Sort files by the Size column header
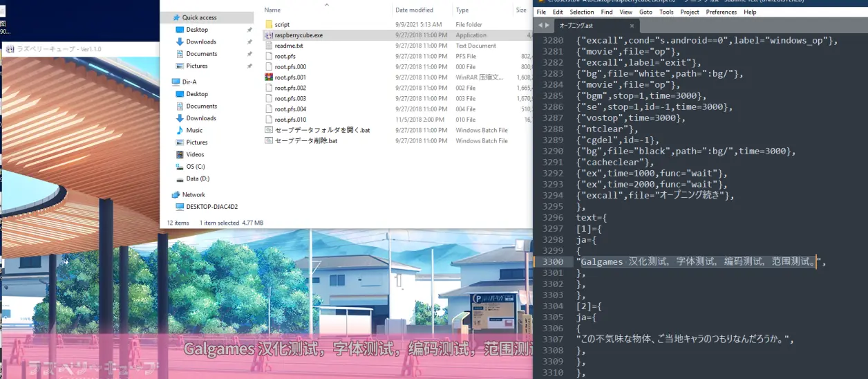The width and height of the screenshot is (868, 379). pyautogui.click(x=522, y=10)
